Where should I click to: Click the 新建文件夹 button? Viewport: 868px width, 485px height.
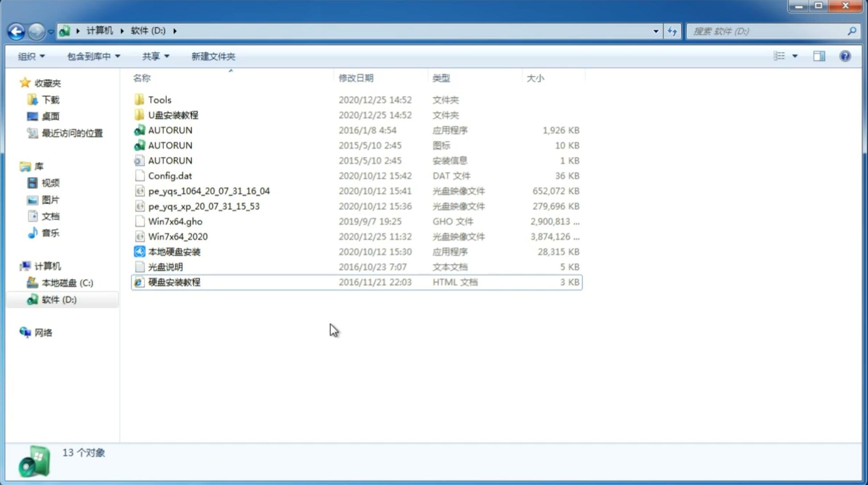pos(214,56)
